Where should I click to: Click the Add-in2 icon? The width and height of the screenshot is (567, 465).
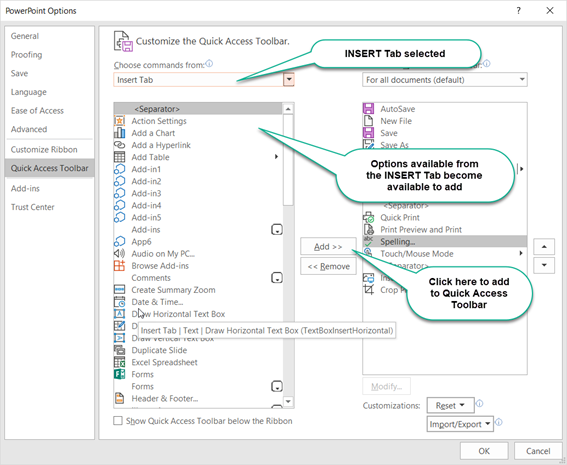click(119, 181)
